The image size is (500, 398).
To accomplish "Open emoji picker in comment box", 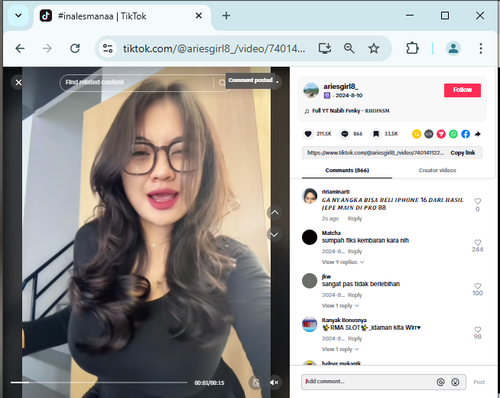I will [x=455, y=382].
